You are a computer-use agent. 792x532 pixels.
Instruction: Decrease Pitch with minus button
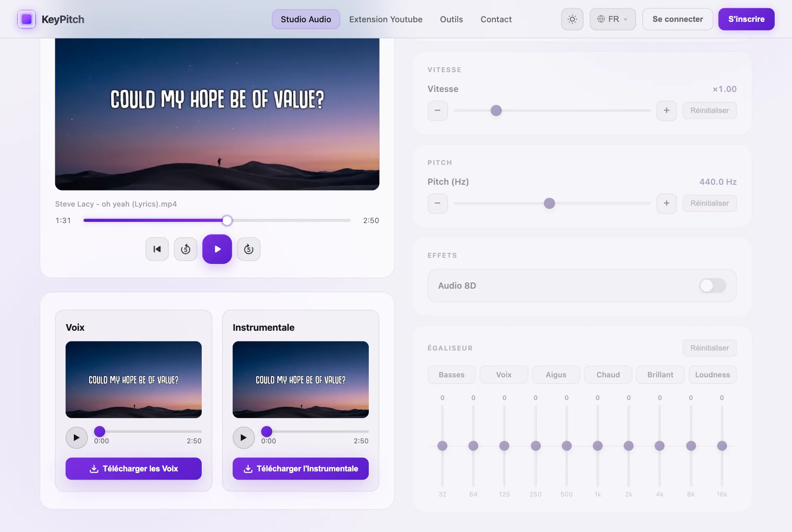[438, 203]
